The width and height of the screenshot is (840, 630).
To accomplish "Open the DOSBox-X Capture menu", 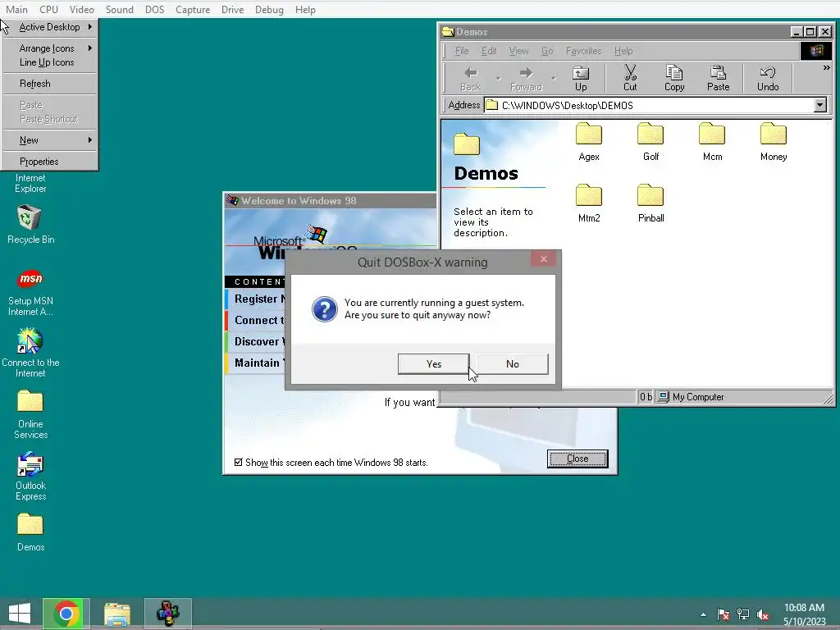I will pos(193,10).
